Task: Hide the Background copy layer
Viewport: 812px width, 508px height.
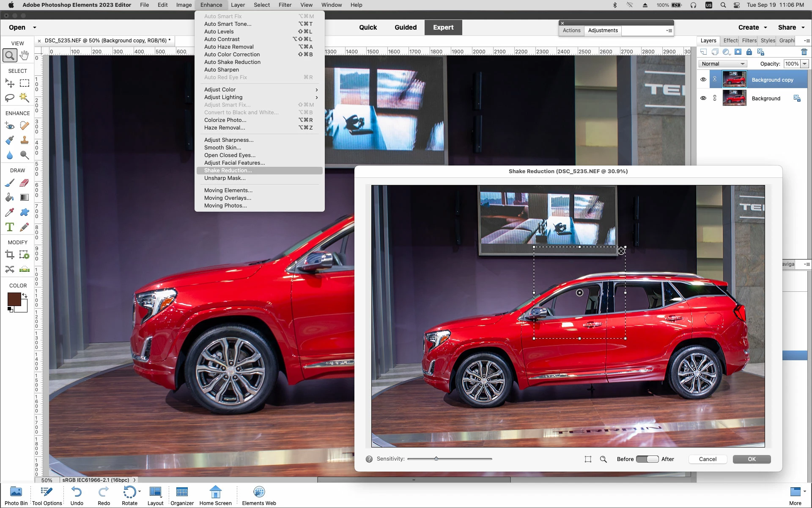Action: (703, 80)
